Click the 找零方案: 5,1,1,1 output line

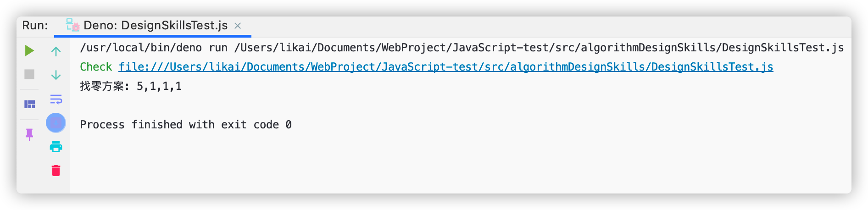(x=131, y=86)
